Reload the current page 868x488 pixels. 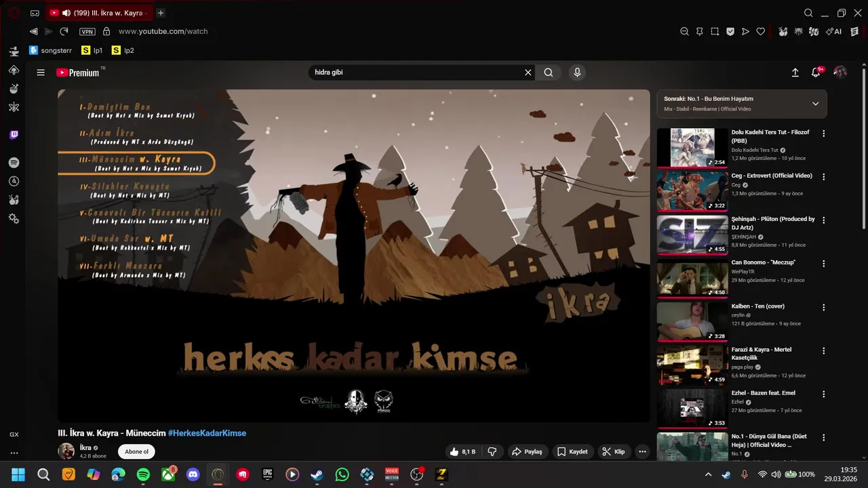tap(64, 31)
